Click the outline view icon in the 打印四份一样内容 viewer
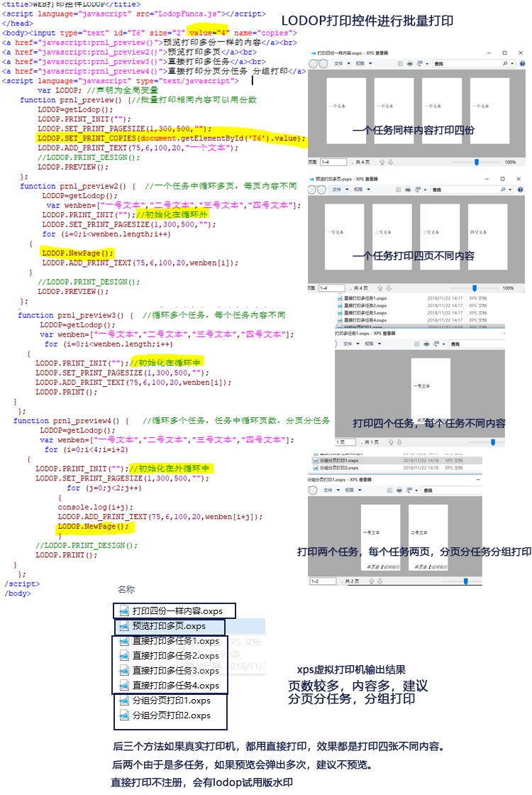The image size is (532, 795). click(399, 64)
